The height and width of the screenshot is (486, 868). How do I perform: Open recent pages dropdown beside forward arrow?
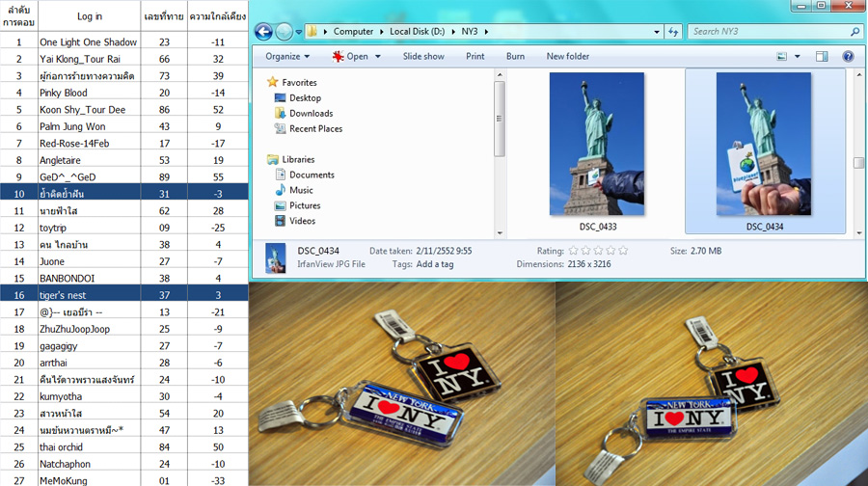point(298,32)
